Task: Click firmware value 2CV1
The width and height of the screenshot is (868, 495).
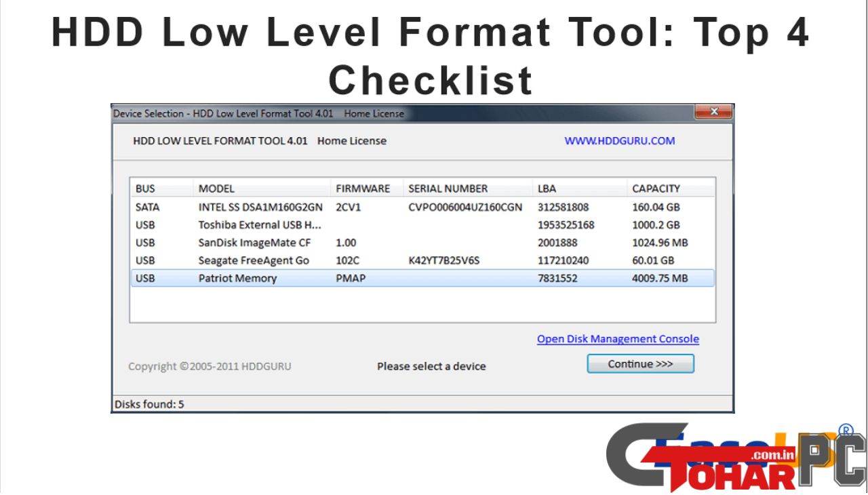Action: pos(349,207)
